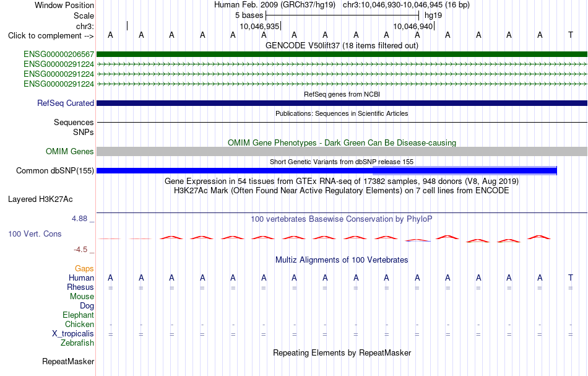Click the gray OMIM Genes bar
Image resolution: width=588 pixels, height=376 pixels.
[x=342, y=152]
